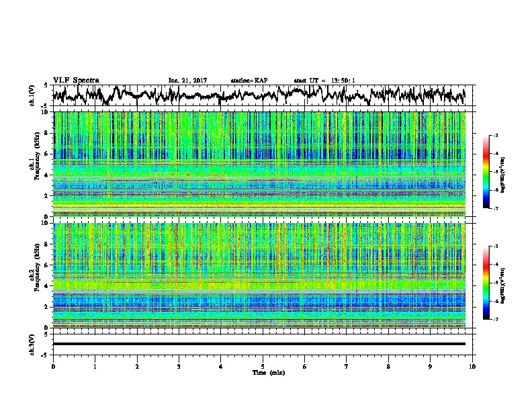Click the flat black ch.3 voltage trace
The width and height of the screenshot is (532, 411).
[259, 344]
